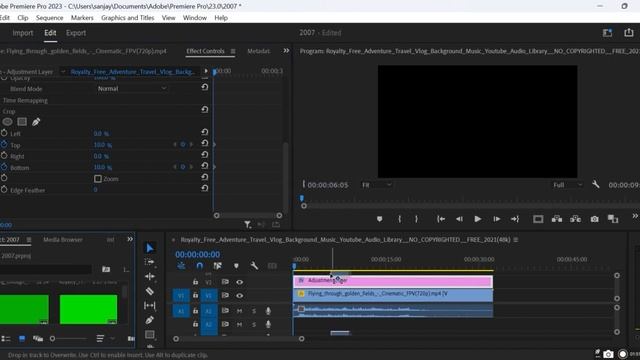This screenshot has height=360, width=640.
Task: Select the Selection arrow tool
Action: (150, 248)
